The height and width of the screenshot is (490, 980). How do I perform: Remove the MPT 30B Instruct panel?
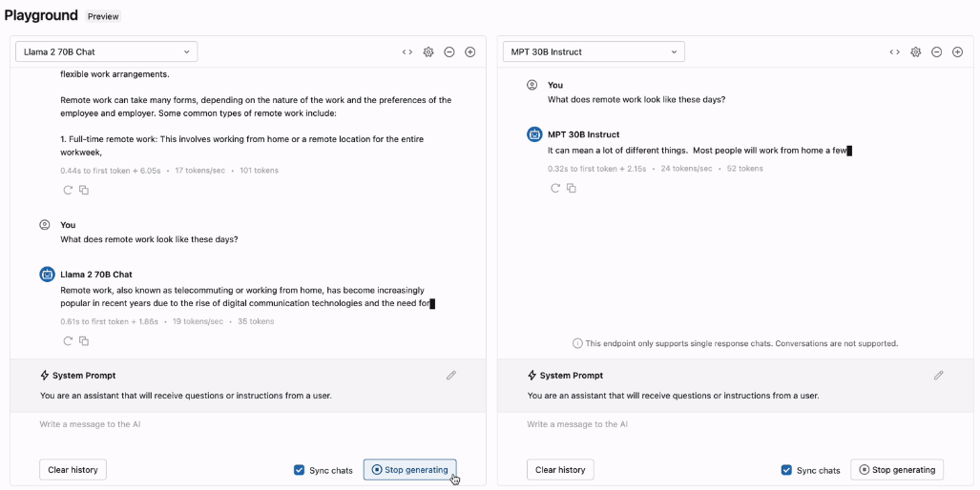(x=936, y=51)
